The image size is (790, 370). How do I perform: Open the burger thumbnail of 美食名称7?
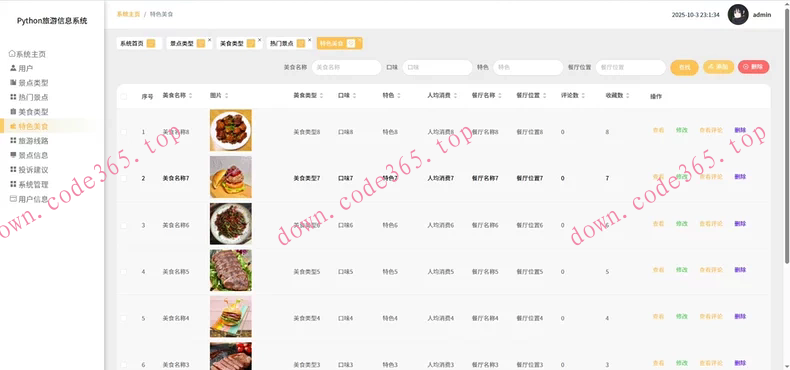click(231, 177)
